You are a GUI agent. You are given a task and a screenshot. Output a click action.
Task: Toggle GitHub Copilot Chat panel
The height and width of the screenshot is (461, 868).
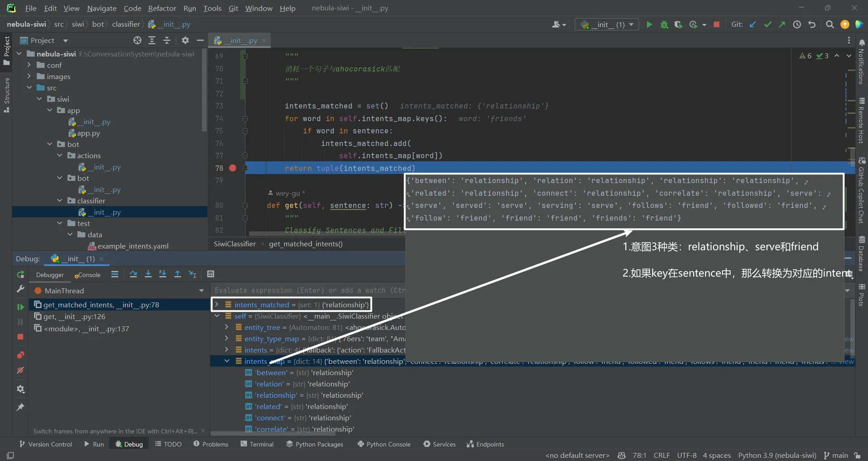(x=862, y=190)
